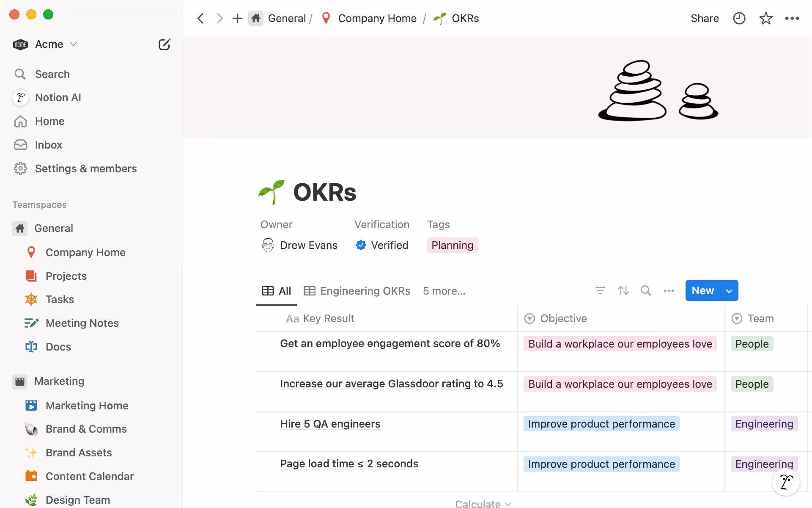Click the Verified verification badge
Screen dimensions: 812x508
click(x=381, y=245)
